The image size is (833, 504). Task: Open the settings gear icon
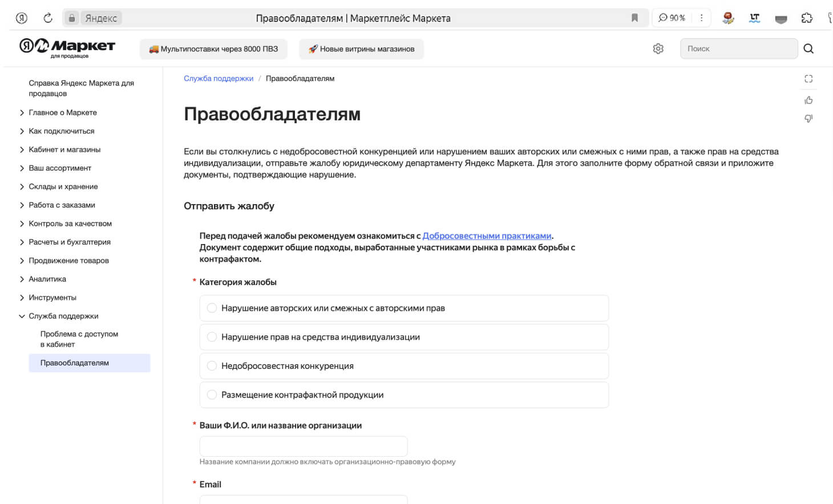click(x=658, y=48)
